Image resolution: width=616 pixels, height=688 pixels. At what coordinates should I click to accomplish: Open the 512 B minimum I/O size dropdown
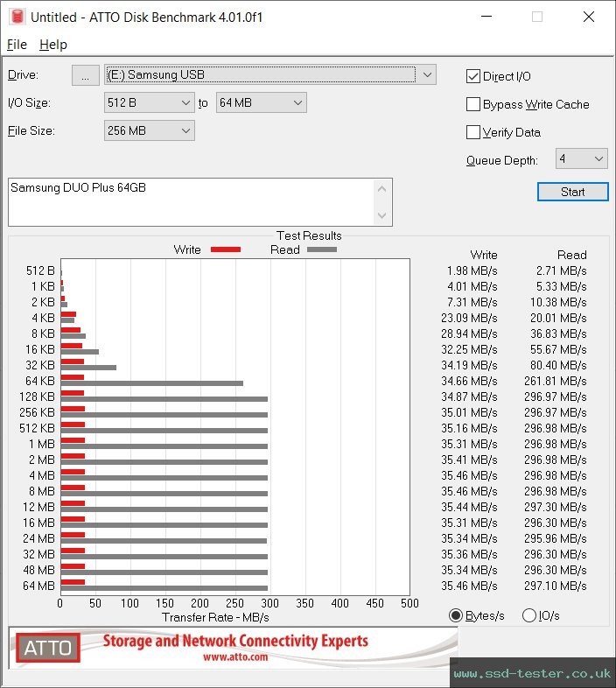(x=149, y=102)
